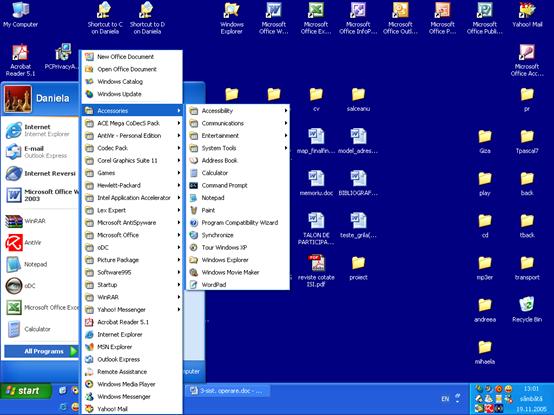The width and height of the screenshot is (554, 415).
Task: Open Address Book from Accessories
Action: point(238,160)
